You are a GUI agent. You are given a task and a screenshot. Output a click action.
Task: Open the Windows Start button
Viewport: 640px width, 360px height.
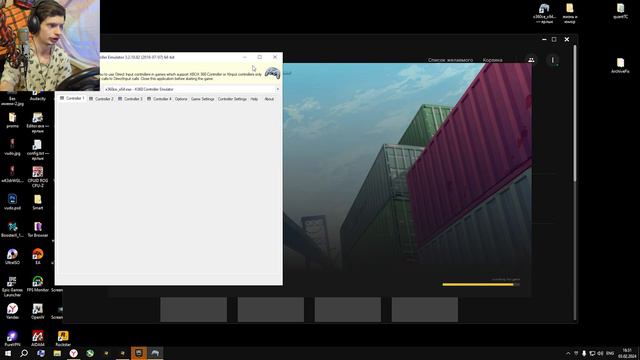click(8, 353)
